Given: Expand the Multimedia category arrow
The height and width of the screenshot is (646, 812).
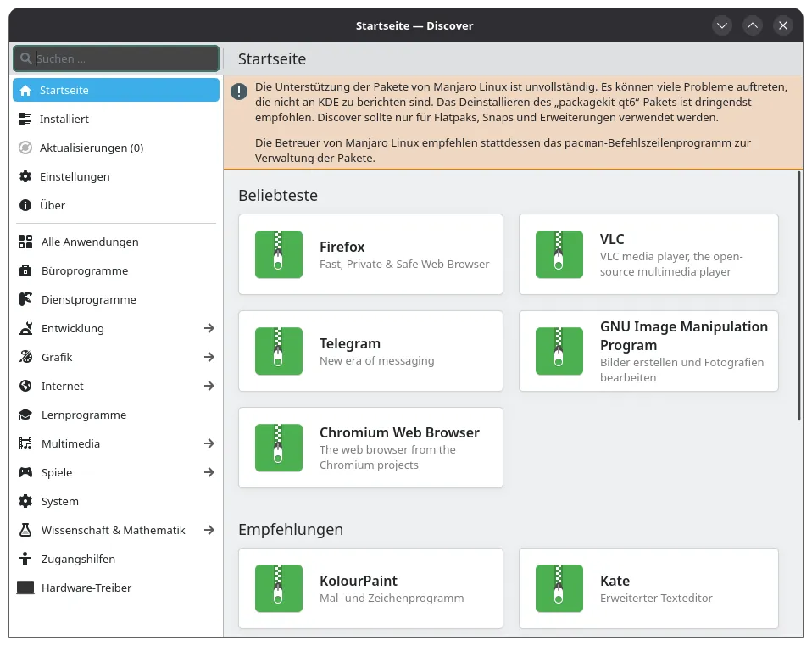Looking at the screenshot, I should 209,443.
